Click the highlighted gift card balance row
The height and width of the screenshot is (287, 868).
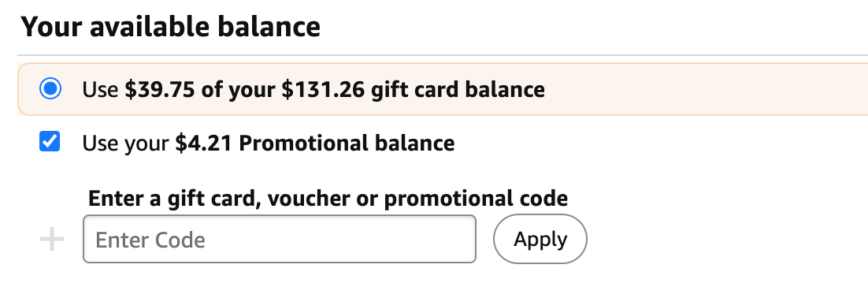pyautogui.click(x=443, y=89)
